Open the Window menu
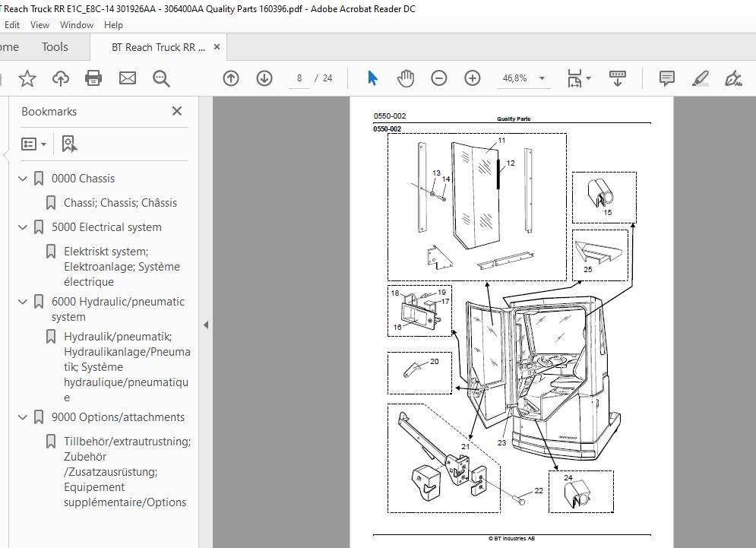The height and width of the screenshot is (548, 756). 76,25
